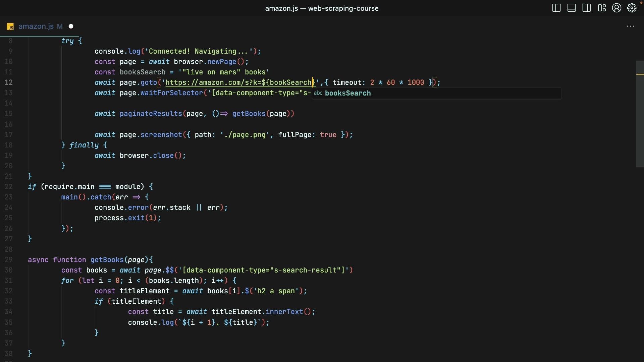Click paginateResults function call on line 15
This screenshot has width=644, height=362.
point(151,114)
